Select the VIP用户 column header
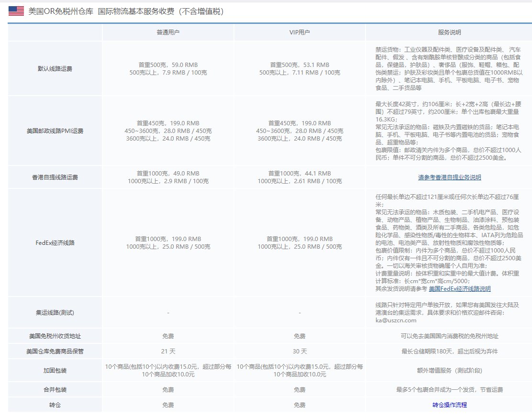 coord(299,33)
